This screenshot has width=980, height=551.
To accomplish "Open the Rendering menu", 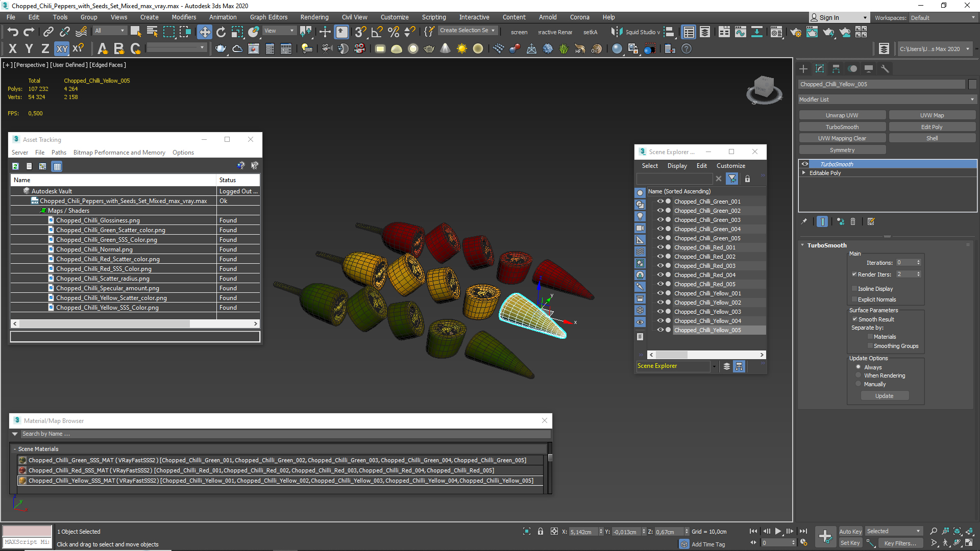I will coord(314,17).
